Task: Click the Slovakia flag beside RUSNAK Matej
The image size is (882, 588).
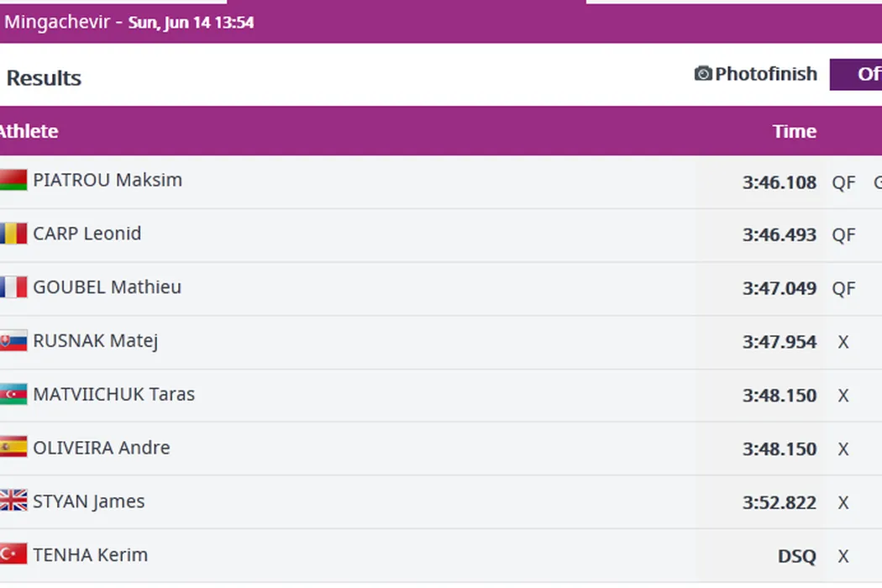Action: pos(13,341)
